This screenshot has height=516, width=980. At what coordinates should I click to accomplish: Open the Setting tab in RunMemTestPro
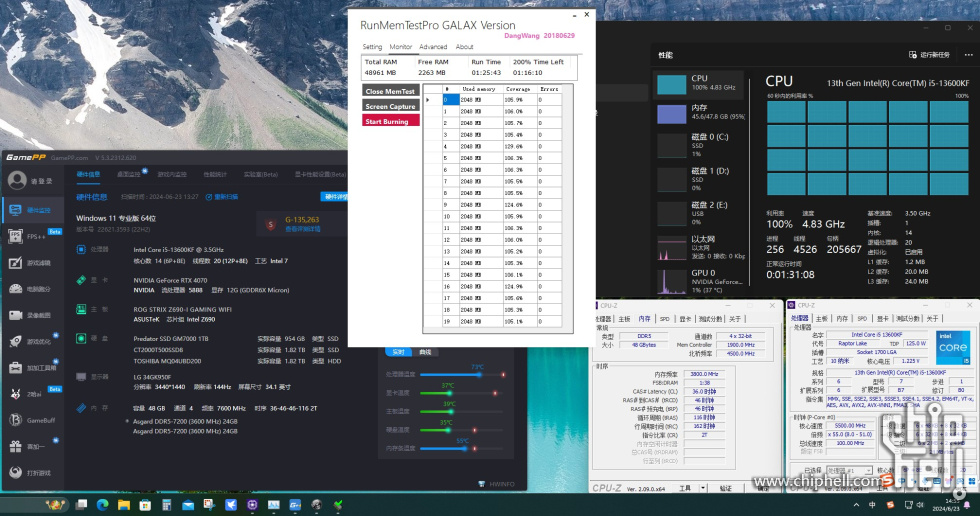pyautogui.click(x=372, y=47)
